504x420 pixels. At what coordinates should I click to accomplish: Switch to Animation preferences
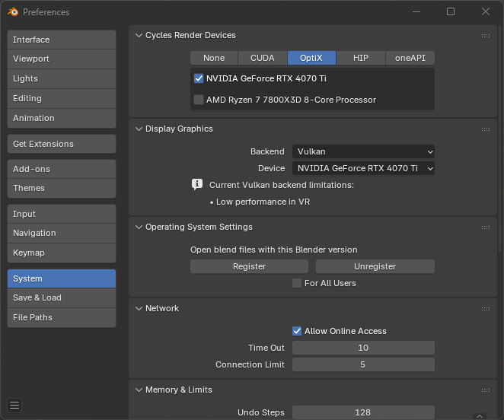pos(62,118)
